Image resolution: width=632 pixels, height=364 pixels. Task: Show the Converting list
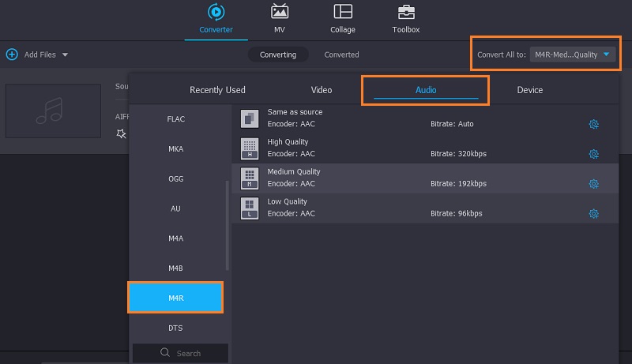pos(278,54)
